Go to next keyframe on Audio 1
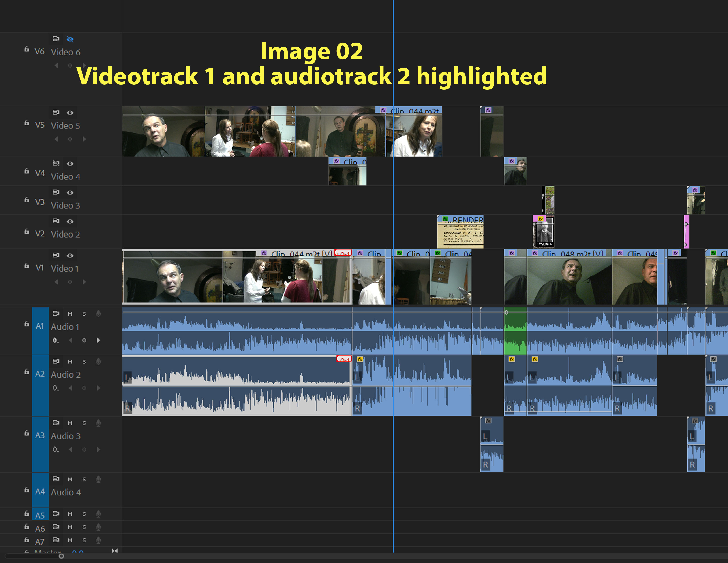Viewport: 728px width, 563px height. (x=98, y=340)
